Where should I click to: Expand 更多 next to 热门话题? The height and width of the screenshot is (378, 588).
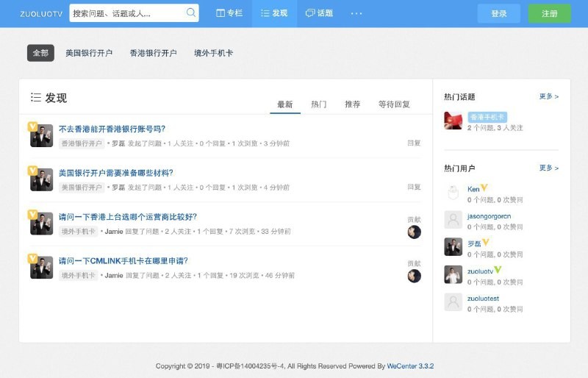click(x=548, y=96)
